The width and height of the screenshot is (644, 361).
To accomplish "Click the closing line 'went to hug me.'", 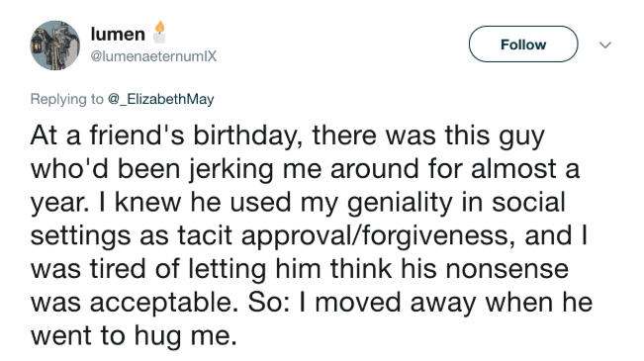I will [x=134, y=337].
